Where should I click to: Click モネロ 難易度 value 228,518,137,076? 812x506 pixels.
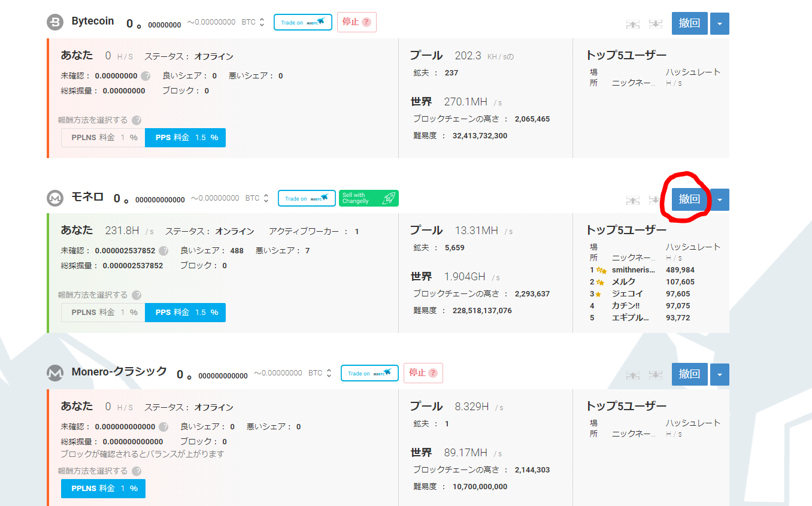(482, 311)
